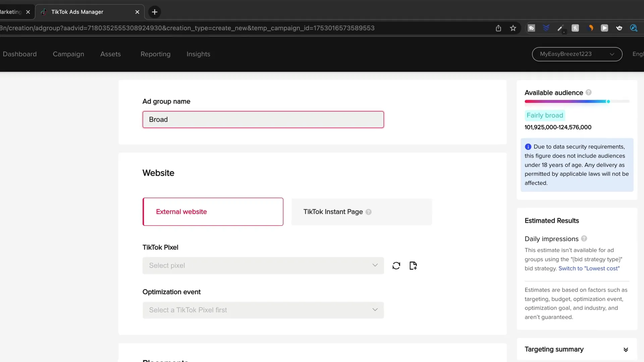
Task: Click the eyedropper color picker extension
Action: pos(560,28)
